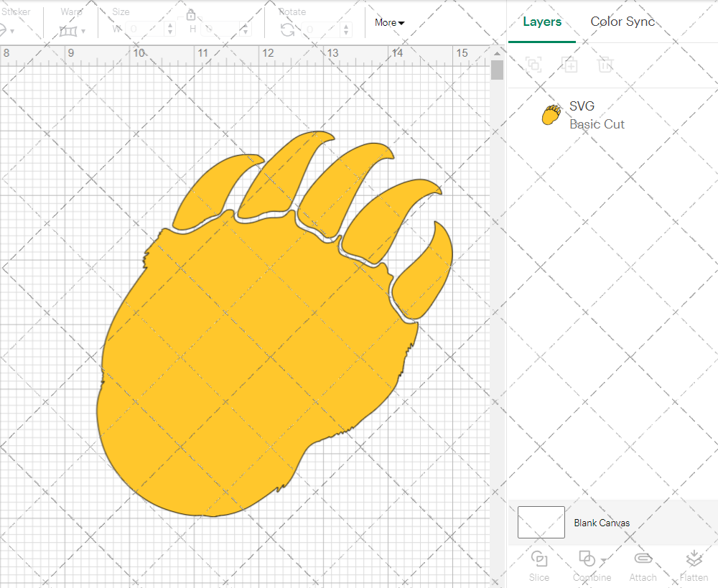Click the Rotate reset icon
The height and width of the screenshot is (588, 718).
287,28
